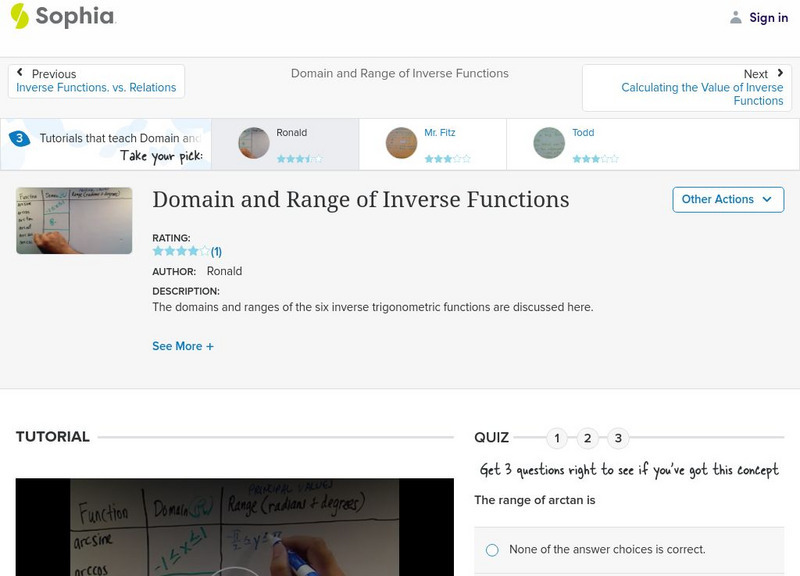
Task: Switch to Mr. Fitz's tutorial tab
Action: 428,143
